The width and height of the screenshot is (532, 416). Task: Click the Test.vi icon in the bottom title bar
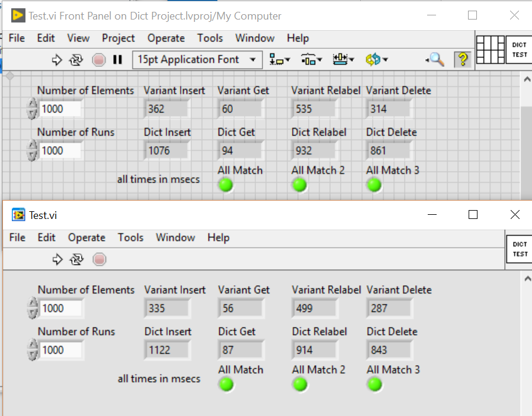pos(18,215)
